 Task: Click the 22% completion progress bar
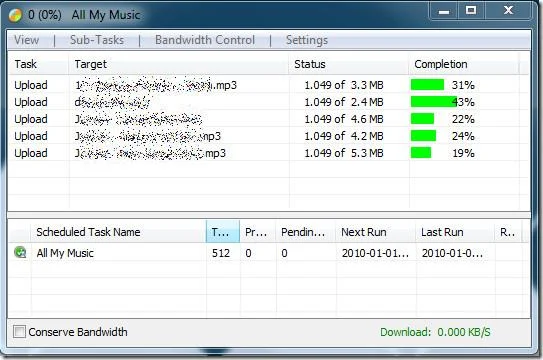[x=422, y=119]
